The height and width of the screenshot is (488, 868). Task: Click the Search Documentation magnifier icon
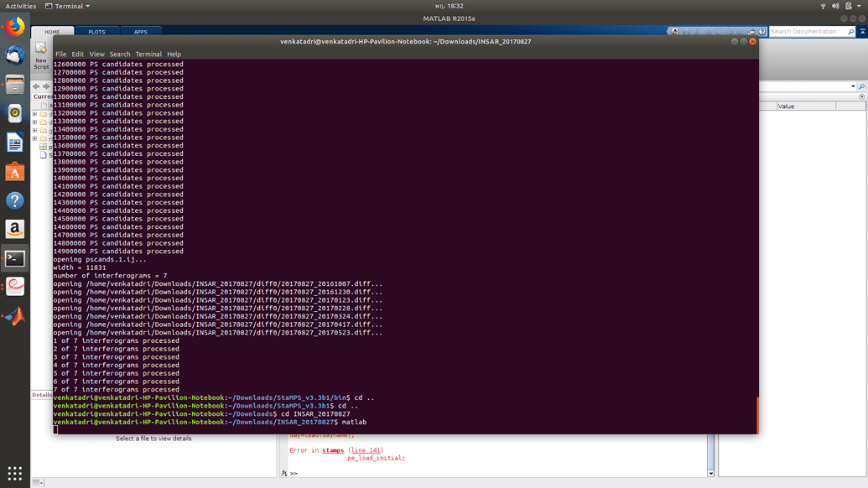coord(850,31)
